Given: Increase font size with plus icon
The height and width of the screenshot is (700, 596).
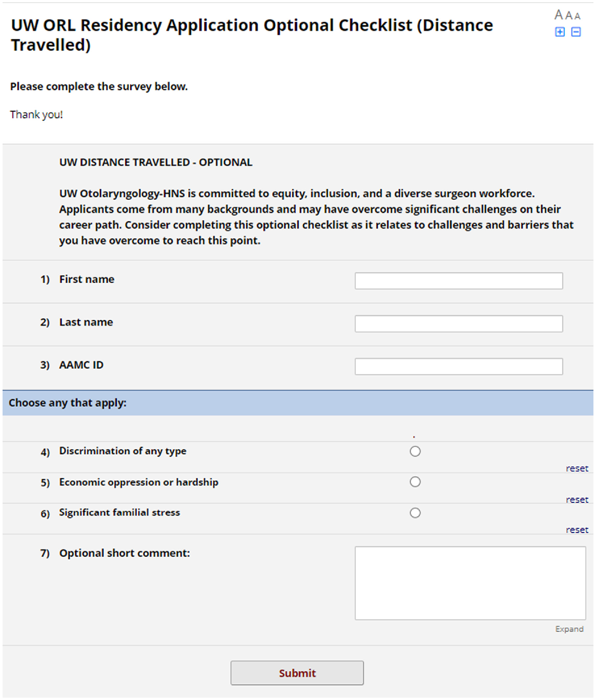Looking at the screenshot, I should point(560,32).
